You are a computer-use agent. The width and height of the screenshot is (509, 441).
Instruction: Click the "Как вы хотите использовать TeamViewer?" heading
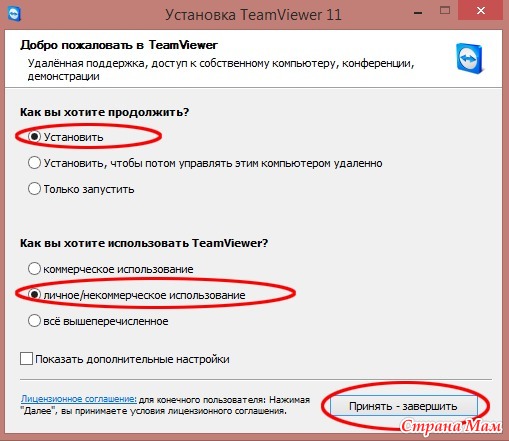[x=144, y=243]
